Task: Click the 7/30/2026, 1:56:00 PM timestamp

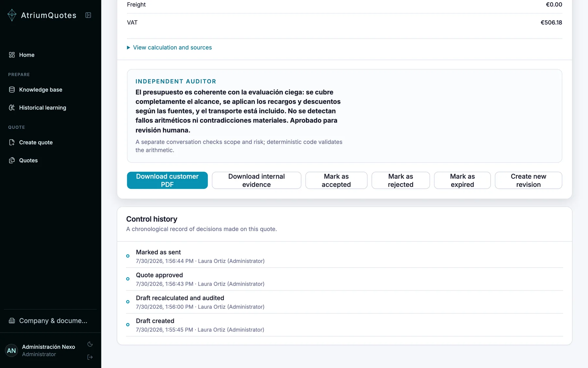Action: [165, 307]
